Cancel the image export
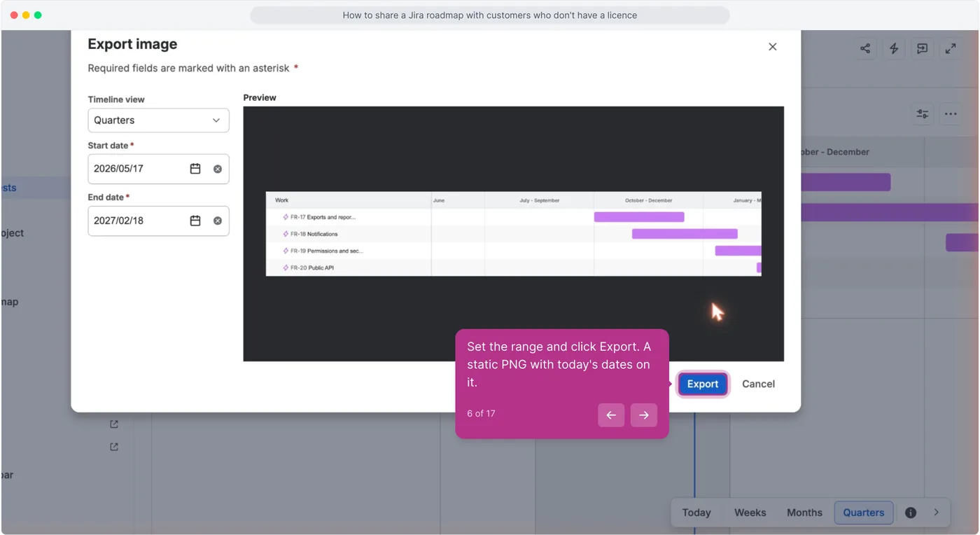980x535 pixels. tap(759, 384)
